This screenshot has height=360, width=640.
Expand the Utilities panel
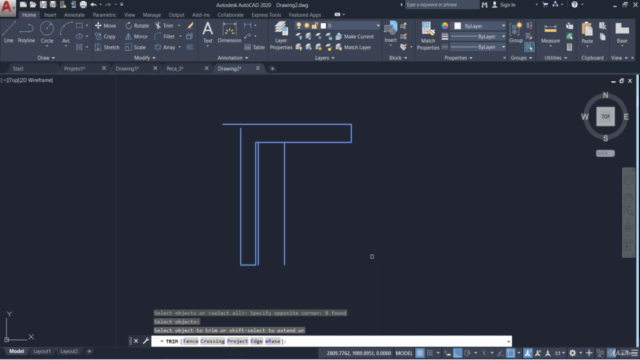556,58
